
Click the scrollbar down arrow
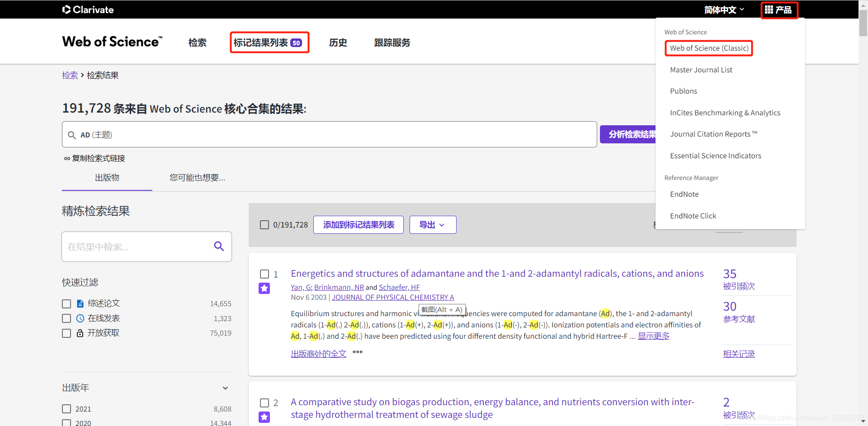pos(863,421)
